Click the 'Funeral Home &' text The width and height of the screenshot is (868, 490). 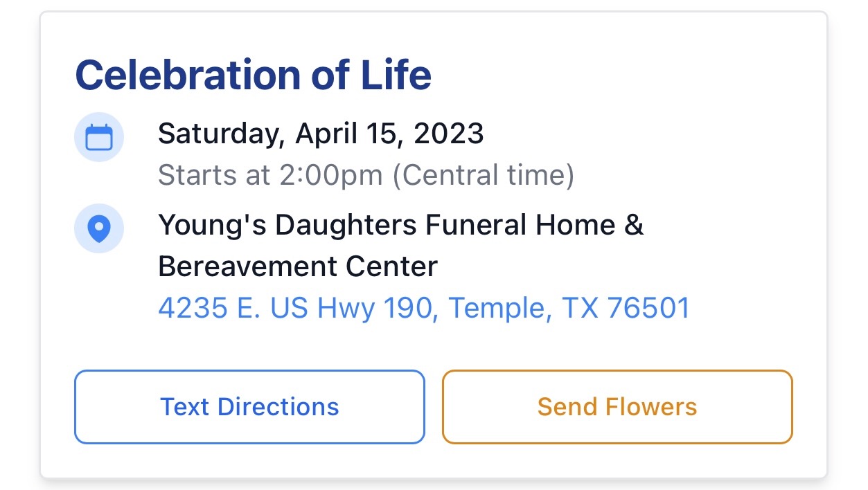535,225
